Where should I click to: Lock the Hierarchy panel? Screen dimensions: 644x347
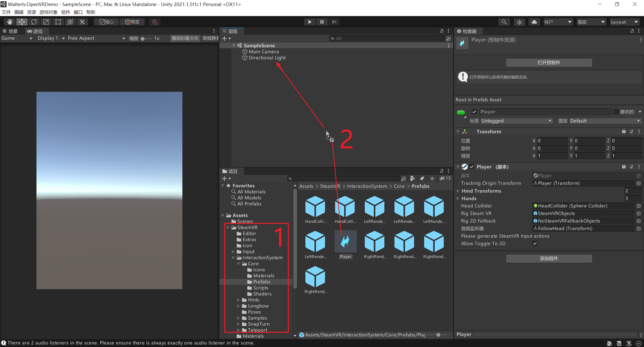(442, 31)
